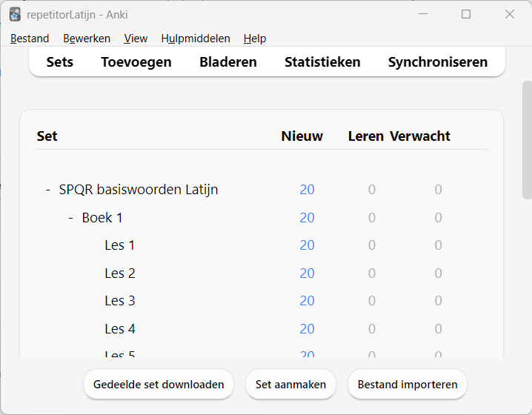This screenshot has width=532, height=415.
Task: Open the SPQR basiswoorden Latijn deck
Action: click(x=139, y=190)
